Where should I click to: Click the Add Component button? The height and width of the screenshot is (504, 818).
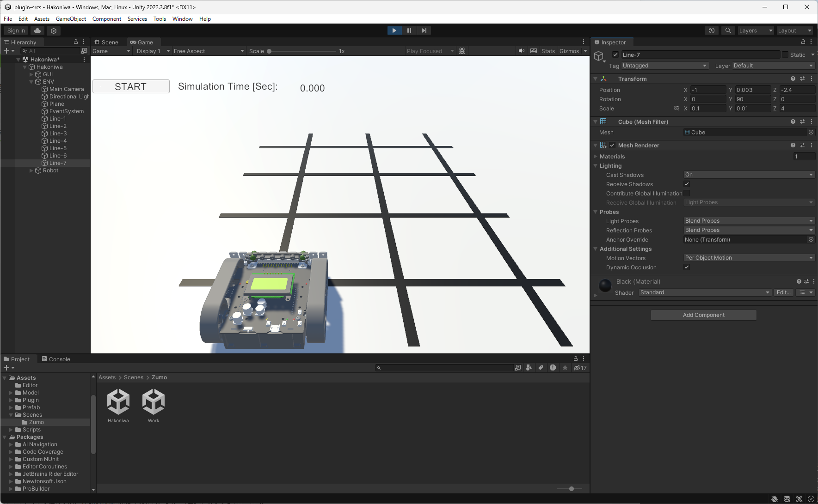click(x=704, y=315)
